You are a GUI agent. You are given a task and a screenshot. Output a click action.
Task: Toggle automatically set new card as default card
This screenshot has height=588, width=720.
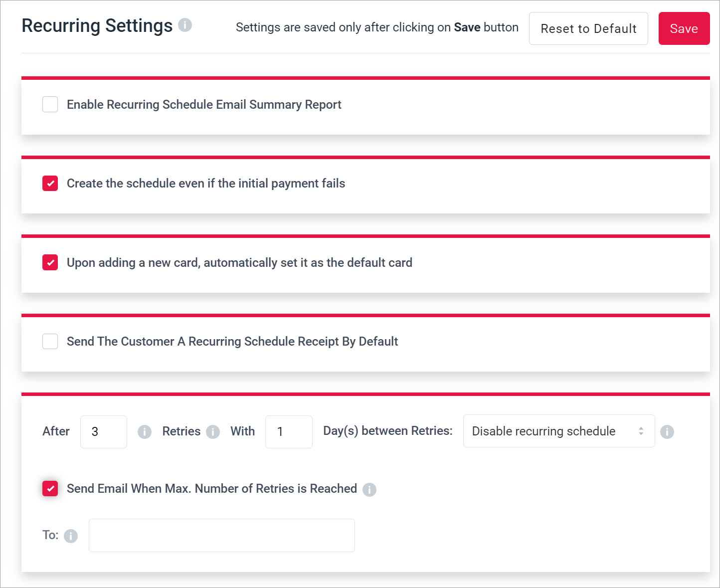coord(50,262)
